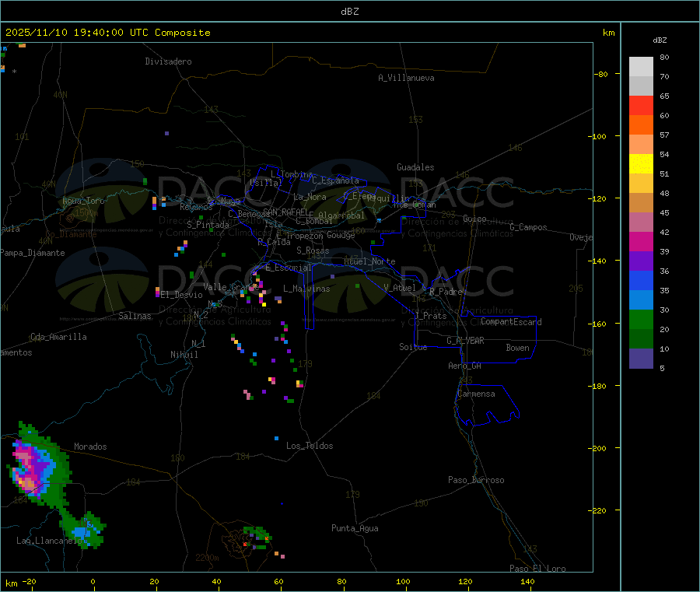Click the Bowen label

pos(518,348)
